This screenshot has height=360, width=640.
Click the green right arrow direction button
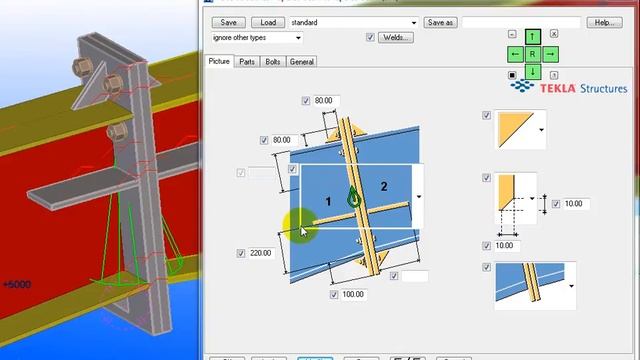pos(551,54)
